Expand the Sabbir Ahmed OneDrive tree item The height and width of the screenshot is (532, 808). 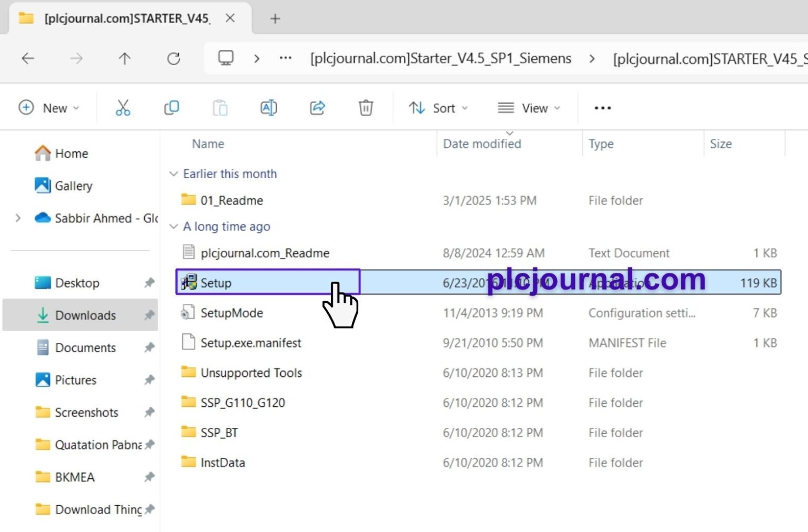tap(17, 218)
